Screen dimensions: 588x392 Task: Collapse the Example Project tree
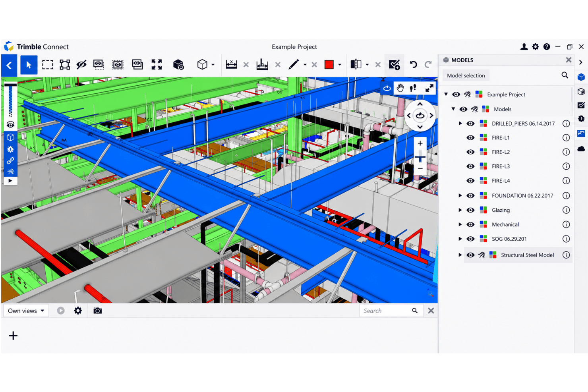pos(446,94)
